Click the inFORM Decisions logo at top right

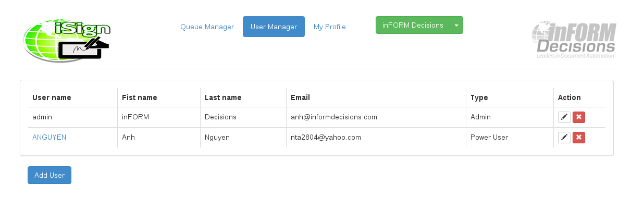(x=574, y=40)
